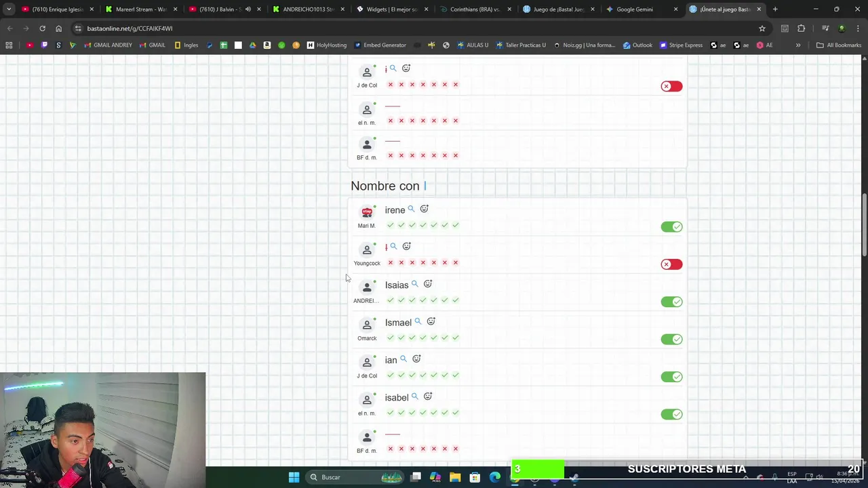Click the search magnifier beside ian

coord(403,359)
